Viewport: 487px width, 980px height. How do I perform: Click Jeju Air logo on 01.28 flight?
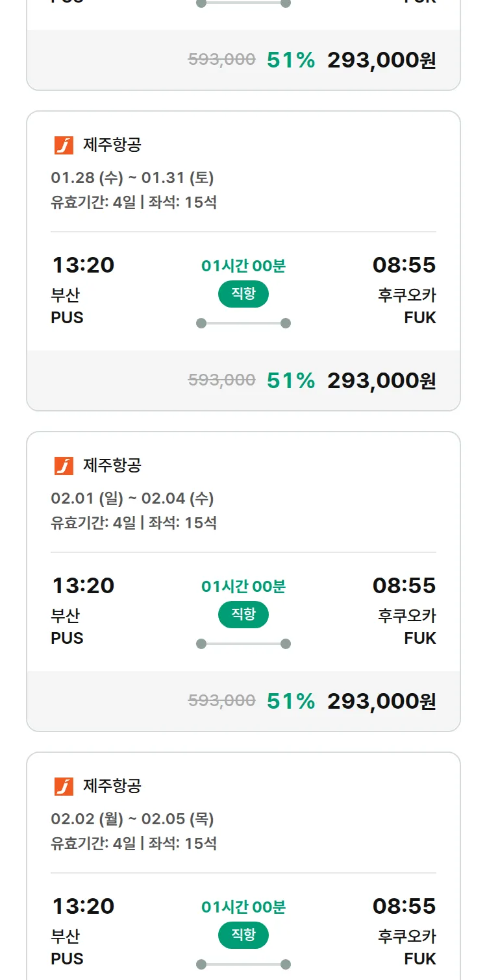click(x=64, y=145)
